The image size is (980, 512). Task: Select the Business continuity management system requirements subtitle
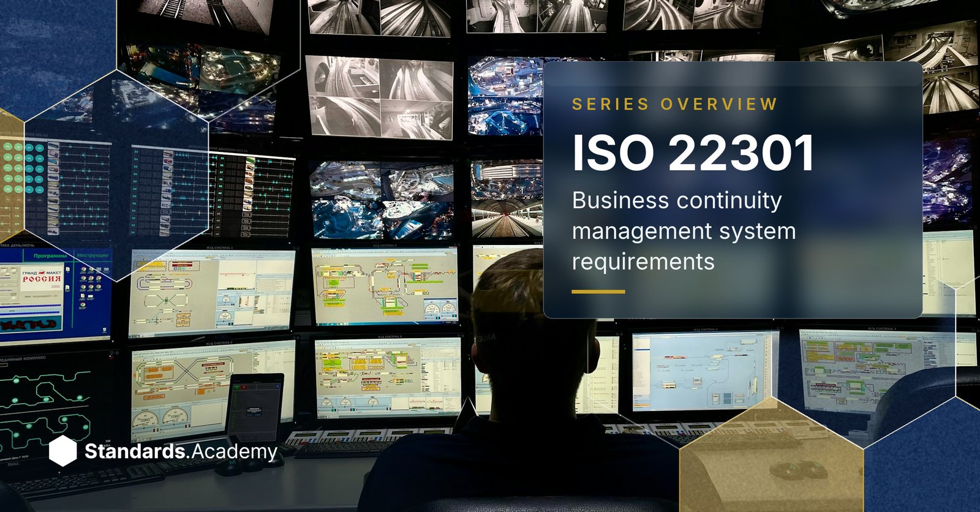[684, 231]
